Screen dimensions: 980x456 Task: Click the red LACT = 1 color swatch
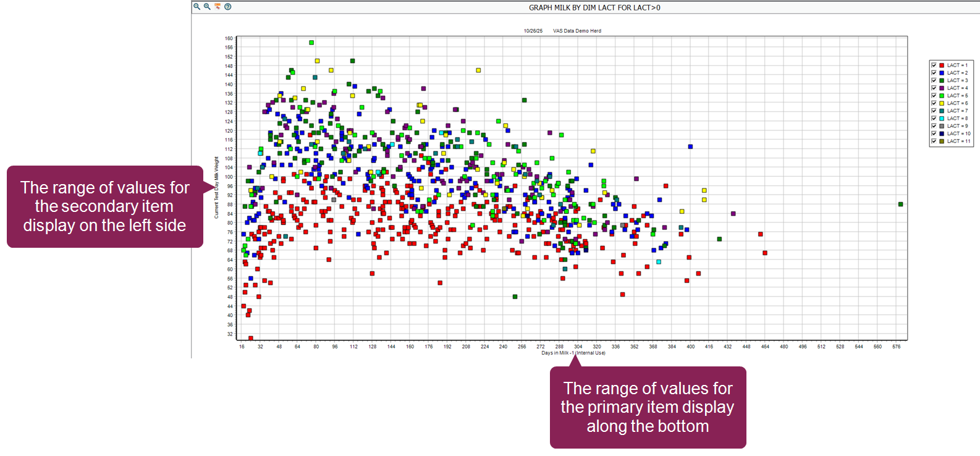click(942, 65)
